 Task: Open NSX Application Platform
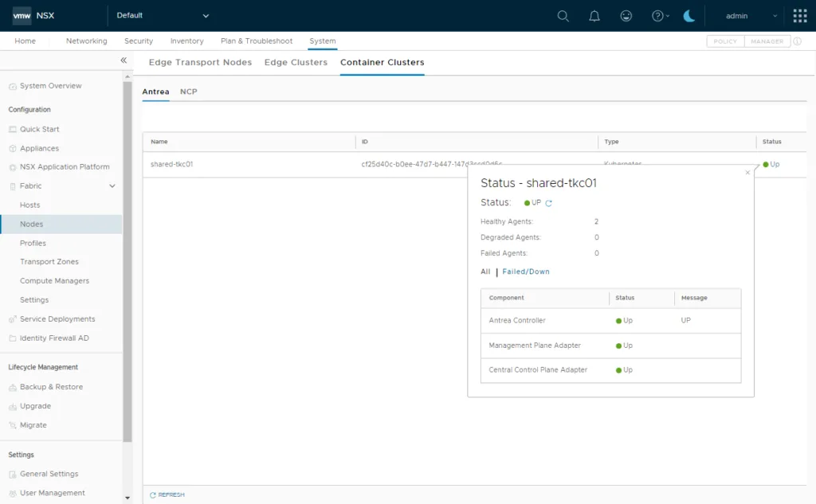pos(65,167)
